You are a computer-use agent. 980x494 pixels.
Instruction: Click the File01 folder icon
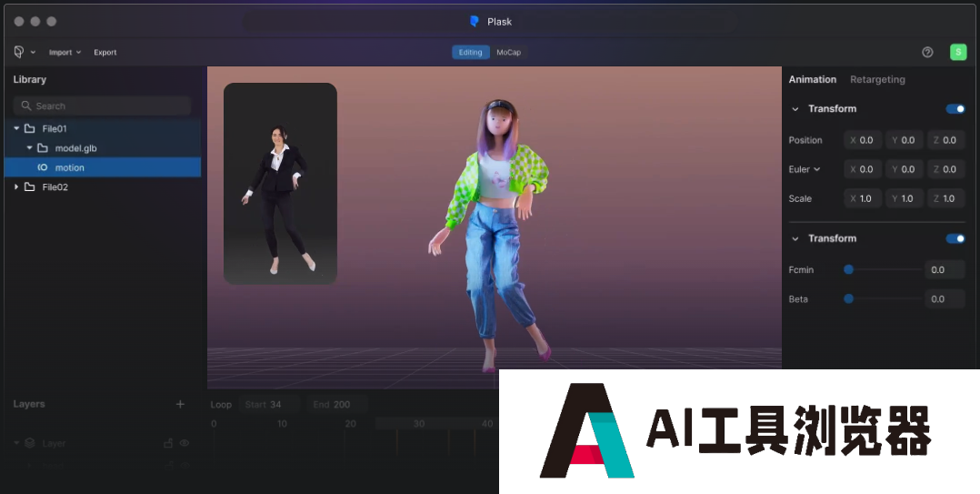pos(29,129)
